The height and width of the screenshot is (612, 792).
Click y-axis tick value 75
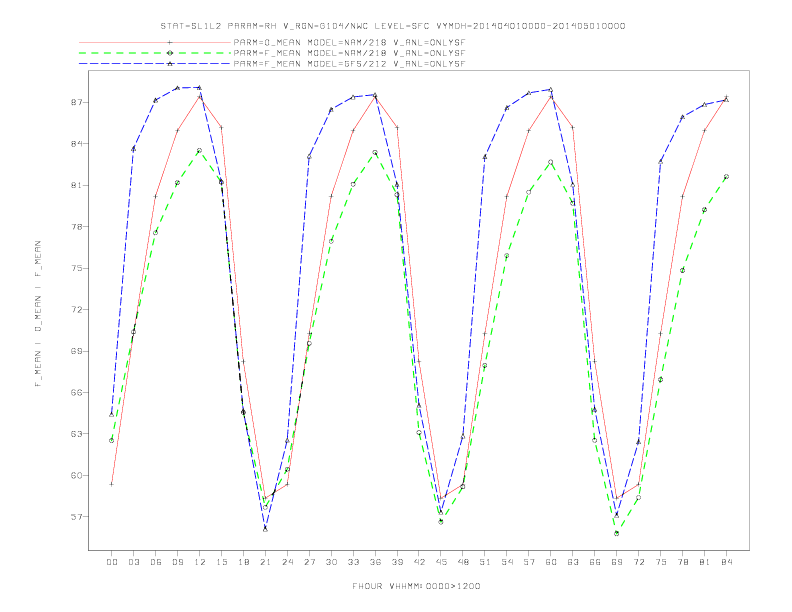pos(76,268)
